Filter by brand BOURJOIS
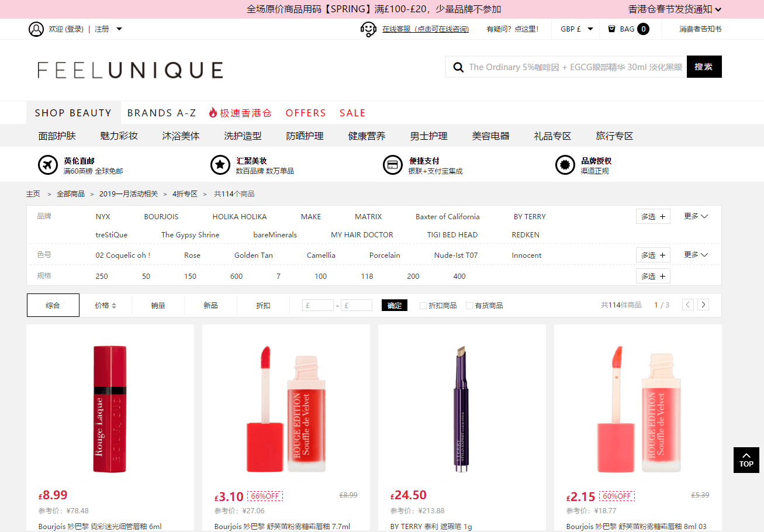 click(161, 216)
